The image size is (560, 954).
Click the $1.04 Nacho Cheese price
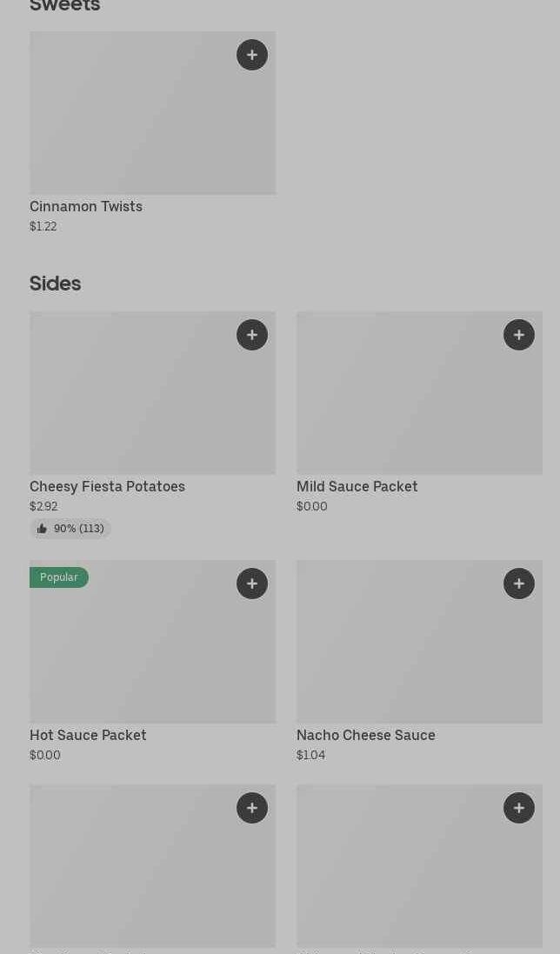(310, 756)
